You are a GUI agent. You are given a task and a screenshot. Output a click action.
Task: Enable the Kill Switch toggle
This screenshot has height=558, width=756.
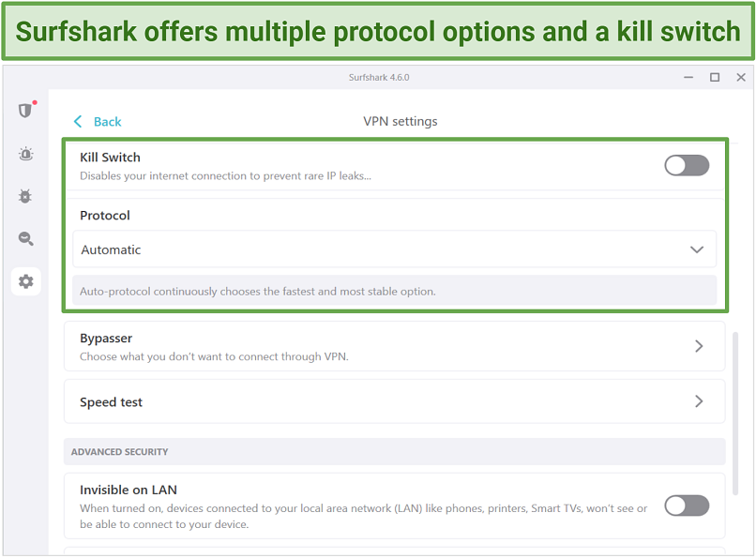(687, 166)
